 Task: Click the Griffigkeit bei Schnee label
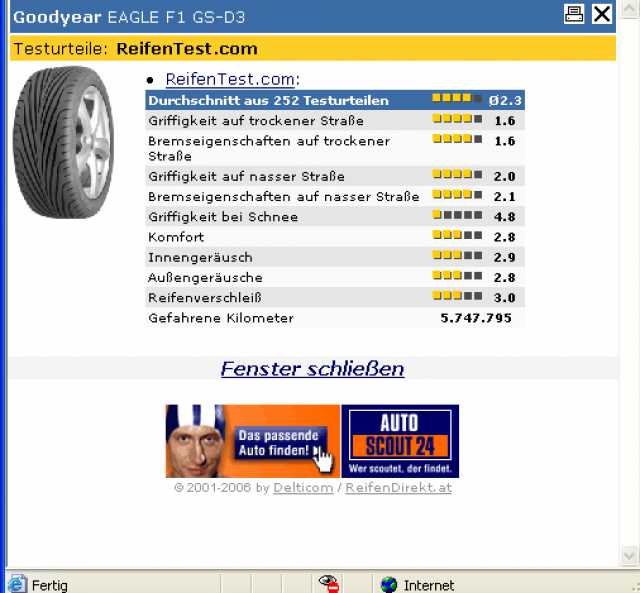click(x=223, y=217)
